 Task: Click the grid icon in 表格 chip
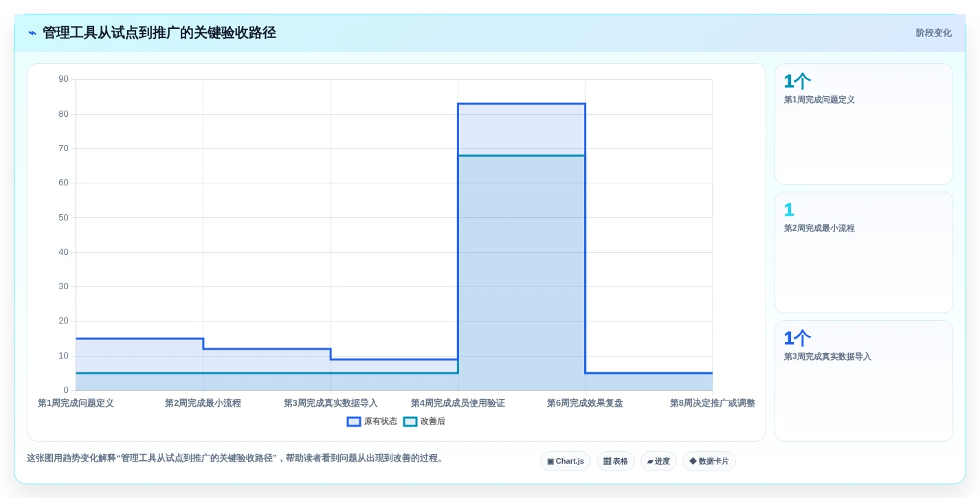pyautogui.click(x=607, y=462)
